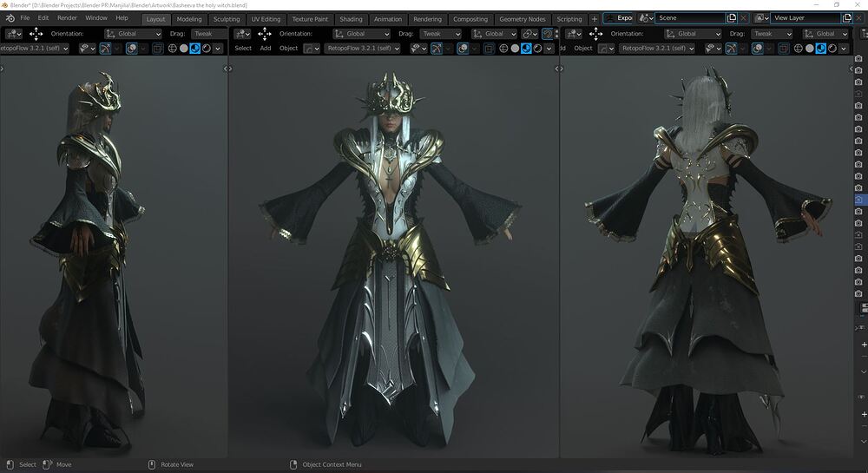Select wireframe shading in left viewport
The height and width of the screenshot is (473, 868).
tap(172, 48)
